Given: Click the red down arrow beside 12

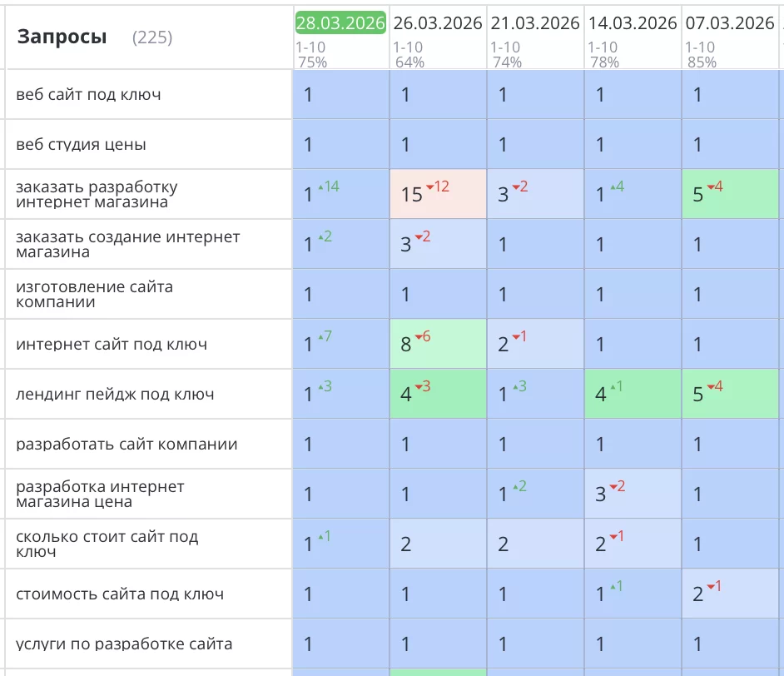Looking at the screenshot, I should (x=429, y=187).
